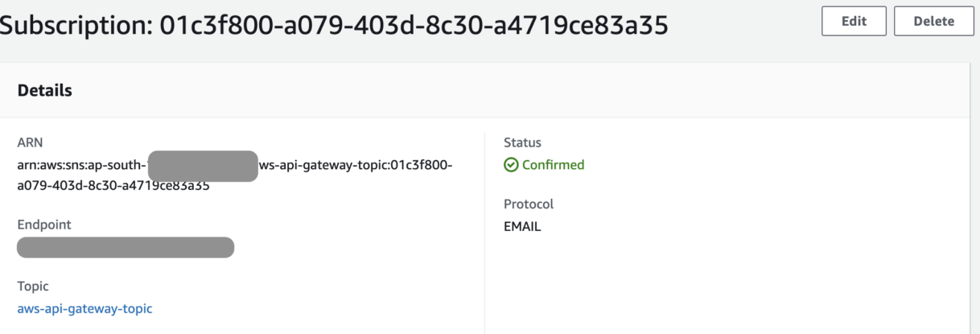This screenshot has height=334, width=980.
Task: Click the arn:aws:sns:ap-south text
Action: point(82,165)
